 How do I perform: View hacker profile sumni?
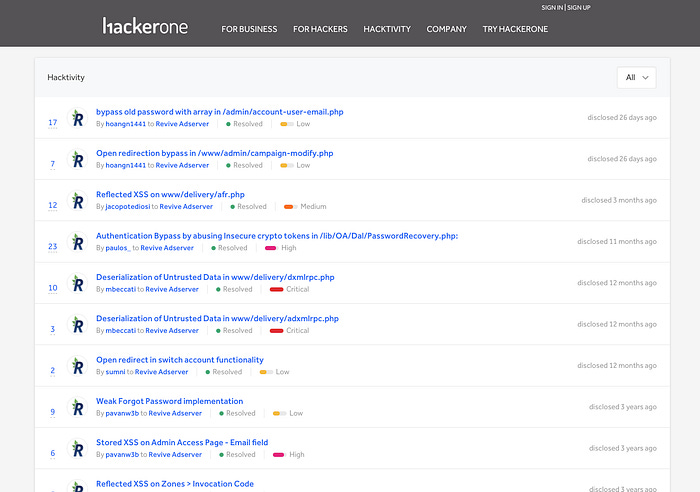coord(115,372)
